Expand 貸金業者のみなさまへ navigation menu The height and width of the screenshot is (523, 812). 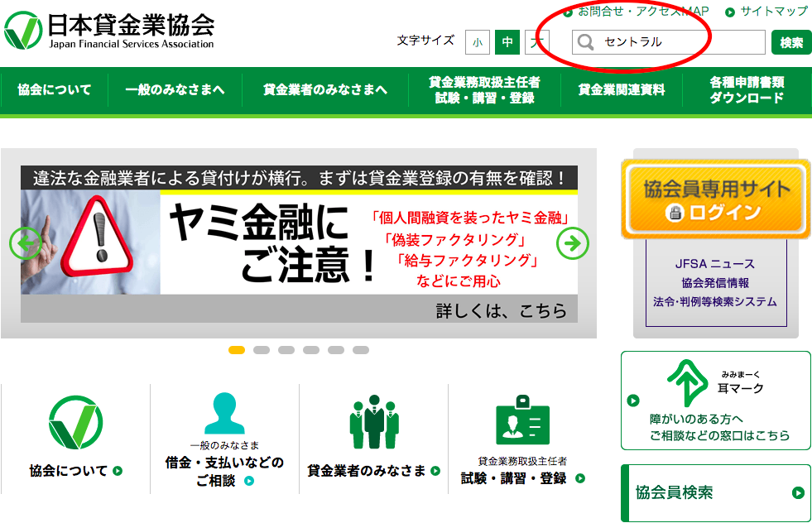coord(325,90)
